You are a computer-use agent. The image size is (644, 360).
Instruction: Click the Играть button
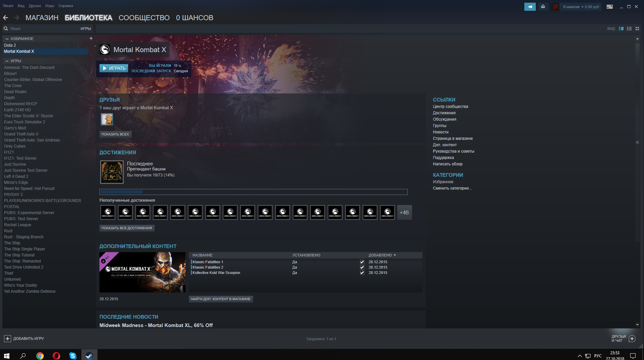[114, 68]
